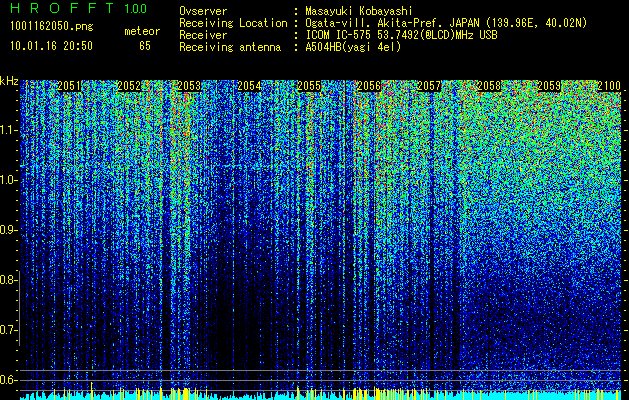
Task: Click the 'Receiving Location' label
Action: [233, 23]
